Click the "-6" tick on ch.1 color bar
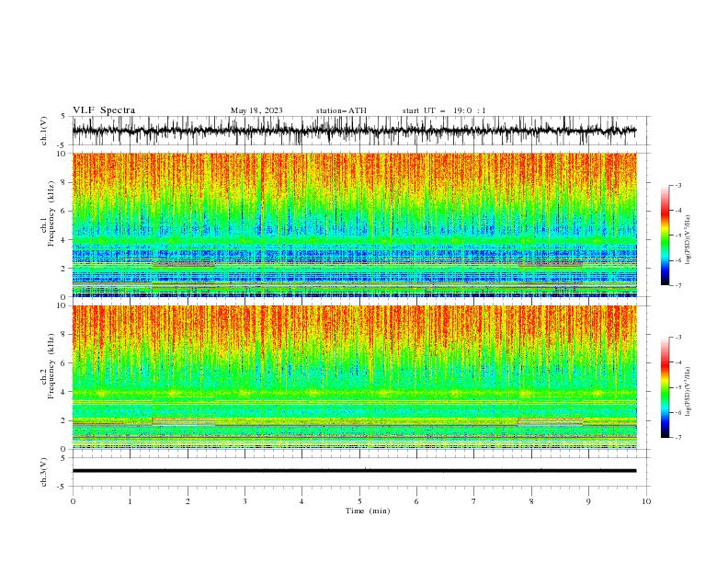 tap(677, 260)
